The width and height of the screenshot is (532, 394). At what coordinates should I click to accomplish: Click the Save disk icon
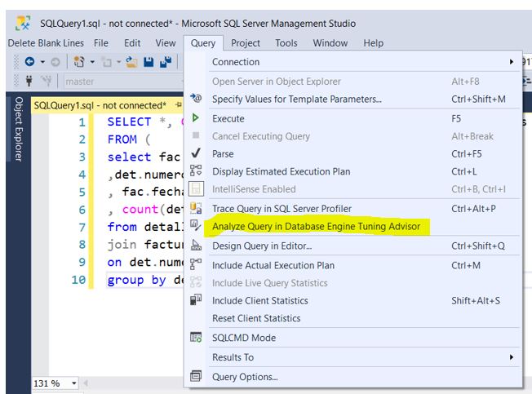click(x=149, y=62)
